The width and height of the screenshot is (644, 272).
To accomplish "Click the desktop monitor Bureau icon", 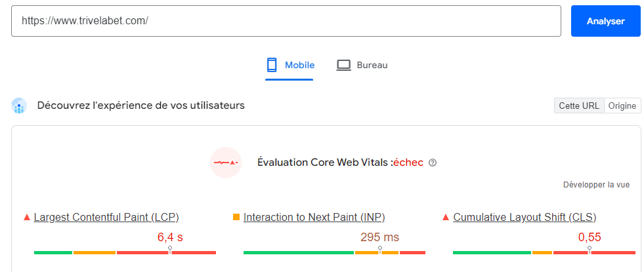I will 344,65.
